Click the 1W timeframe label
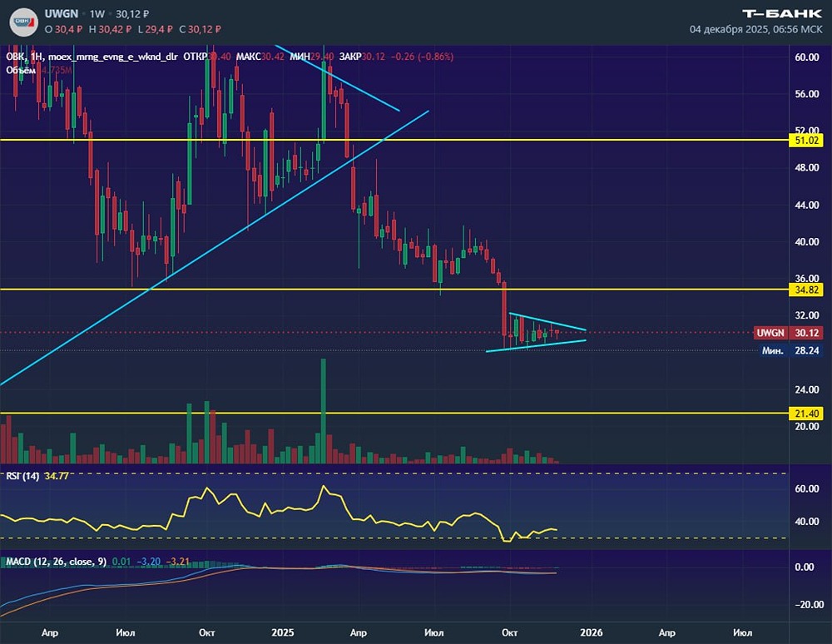 tap(97, 14)
